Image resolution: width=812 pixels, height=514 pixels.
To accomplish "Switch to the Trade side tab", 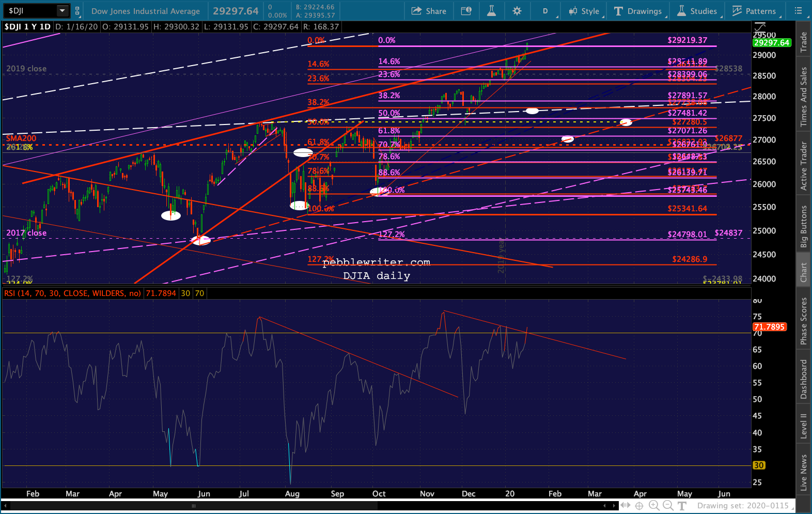I will point(804,42).
